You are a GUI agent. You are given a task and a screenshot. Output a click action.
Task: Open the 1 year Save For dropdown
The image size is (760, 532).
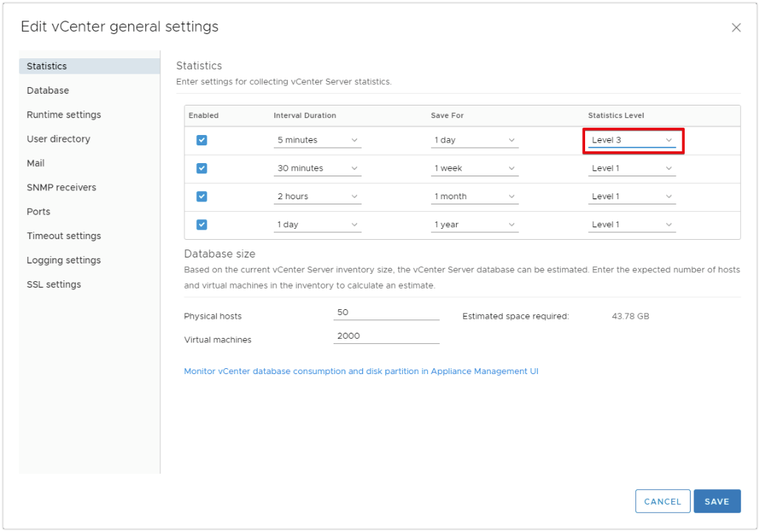point(474,224)
